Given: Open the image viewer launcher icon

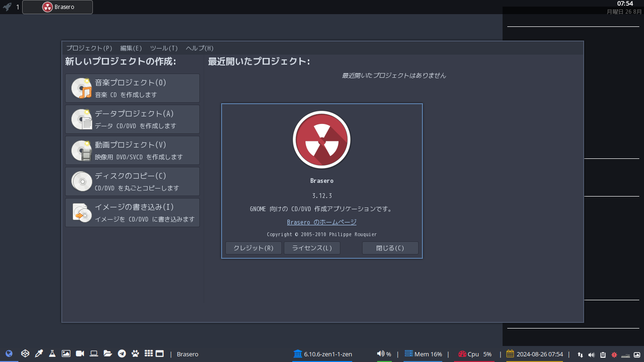Looking at the screenshot, I should [66, 354].
